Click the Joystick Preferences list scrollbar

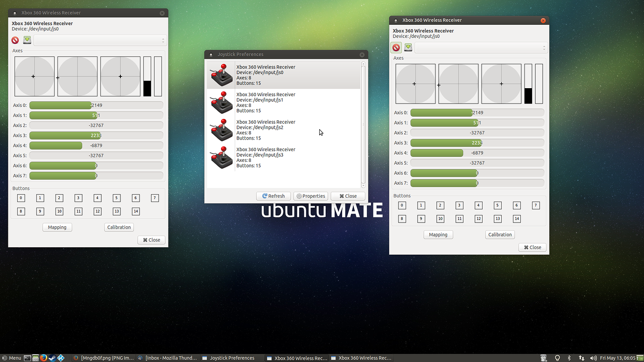click(x=364, y=125)
